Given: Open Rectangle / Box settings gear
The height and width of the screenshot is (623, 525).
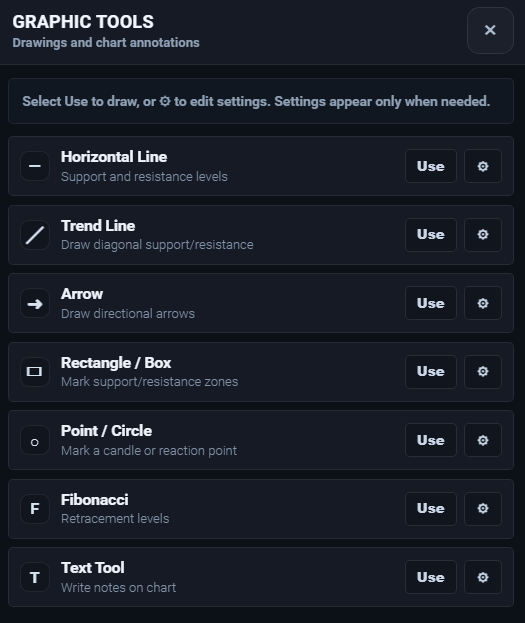Looking at the screenshot, I should (x=483, y=371).
